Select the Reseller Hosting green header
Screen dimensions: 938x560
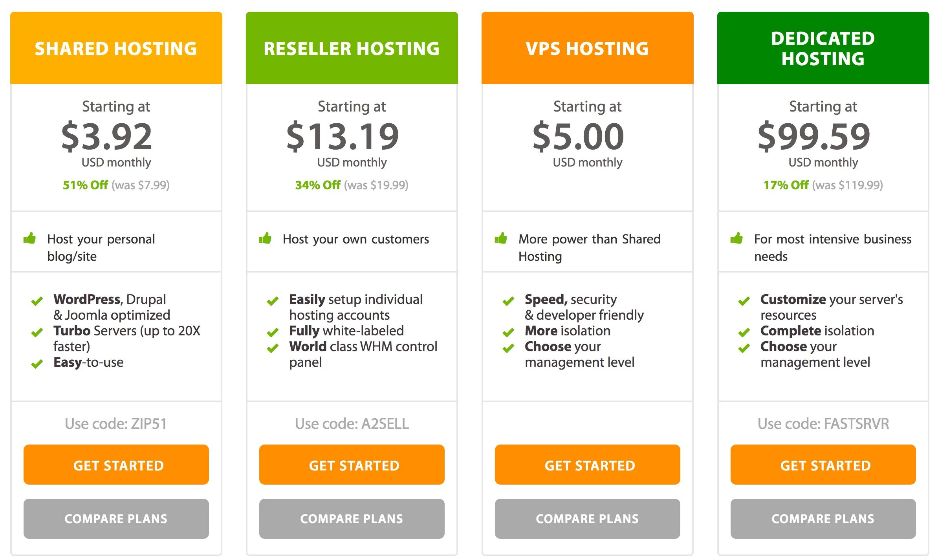coord(352,48)
